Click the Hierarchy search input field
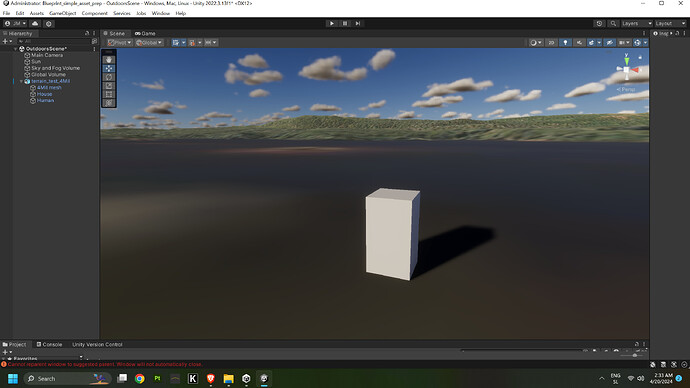690x388 pixels. point(53,41)
